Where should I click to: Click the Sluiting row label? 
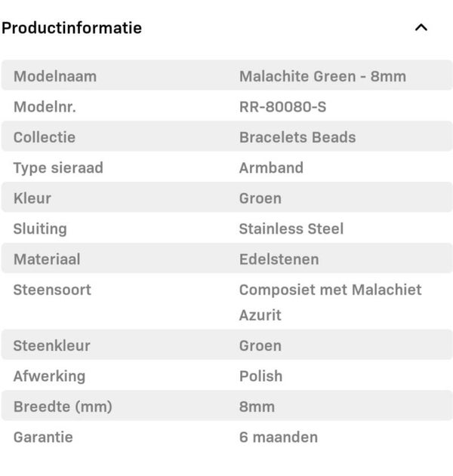point(40,229)
